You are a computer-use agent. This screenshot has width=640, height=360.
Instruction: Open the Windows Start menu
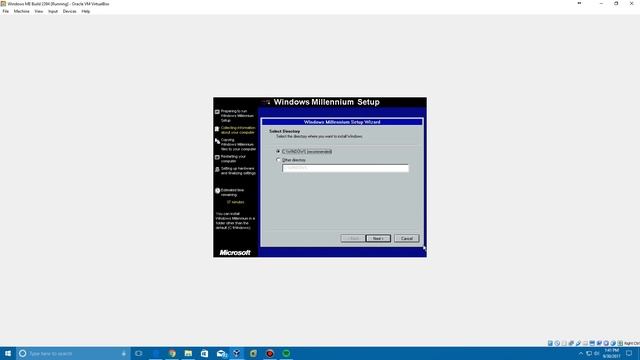[8, 353]
